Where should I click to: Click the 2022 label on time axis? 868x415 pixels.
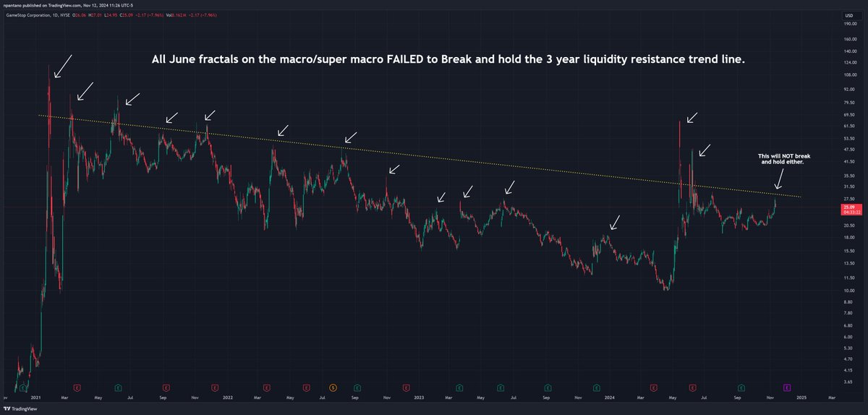point(228,398)
